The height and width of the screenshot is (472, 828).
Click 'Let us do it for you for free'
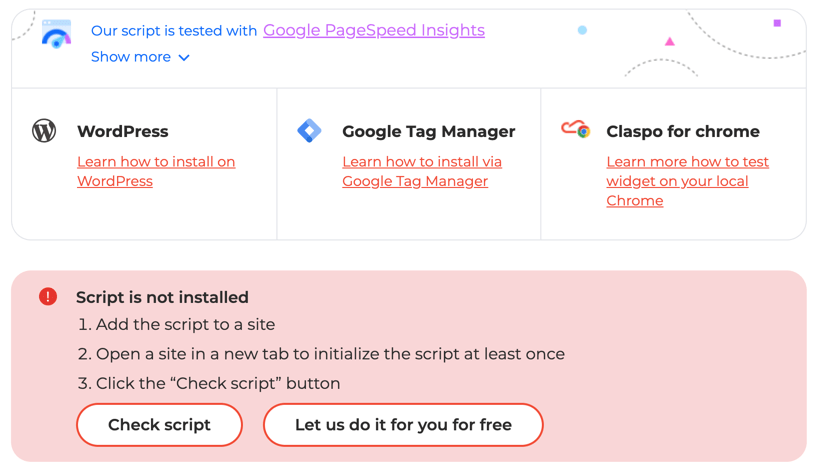pyautogui.click(x=403, y=424)
